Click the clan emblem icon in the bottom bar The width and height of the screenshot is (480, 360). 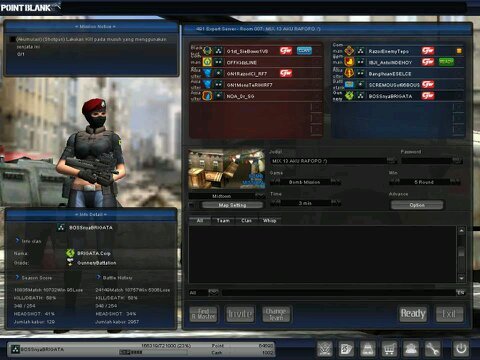(325, 349)
